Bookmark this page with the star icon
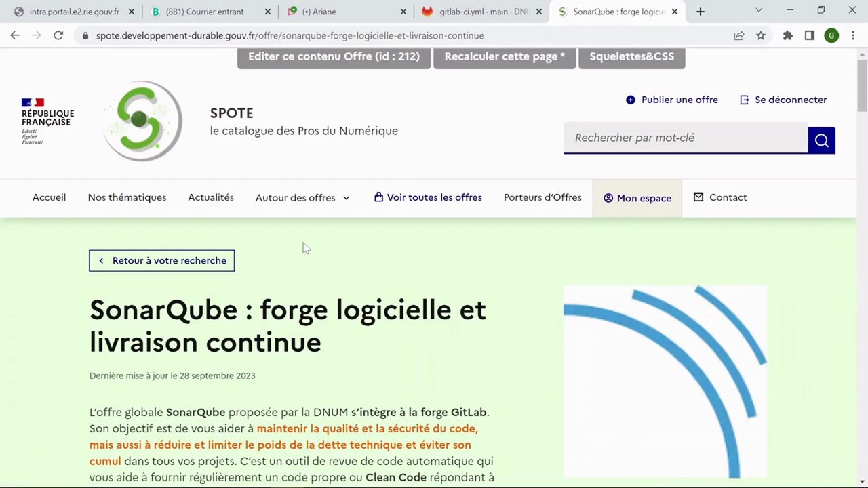This screenshot has height=488, width=868. point(761,35)
